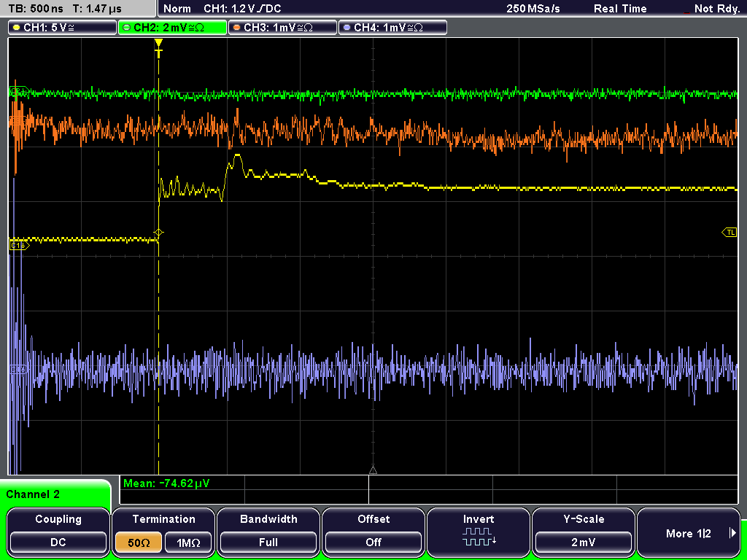The height and width of the screenshot is (560, 747).
Task: Click the 250 MSa/s sample rate readout
Action: (533, 9)
